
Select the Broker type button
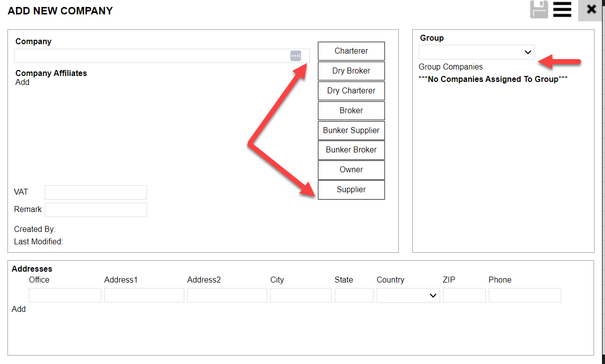351,111
